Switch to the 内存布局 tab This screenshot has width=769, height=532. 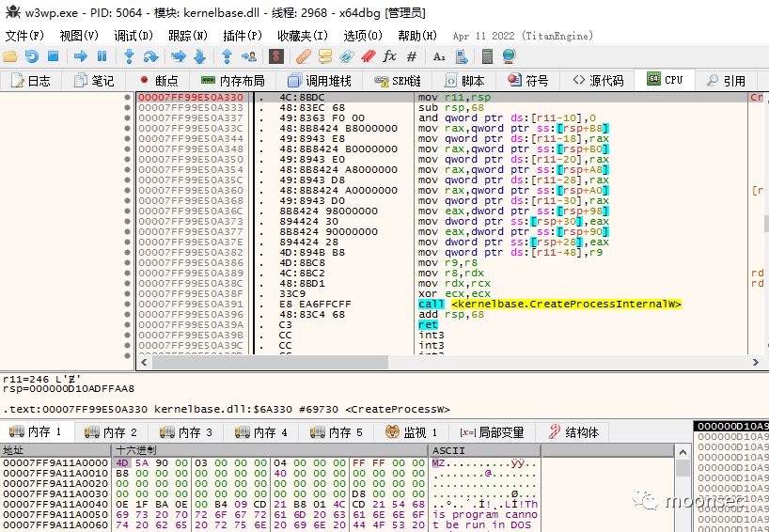tap(232, 81)
